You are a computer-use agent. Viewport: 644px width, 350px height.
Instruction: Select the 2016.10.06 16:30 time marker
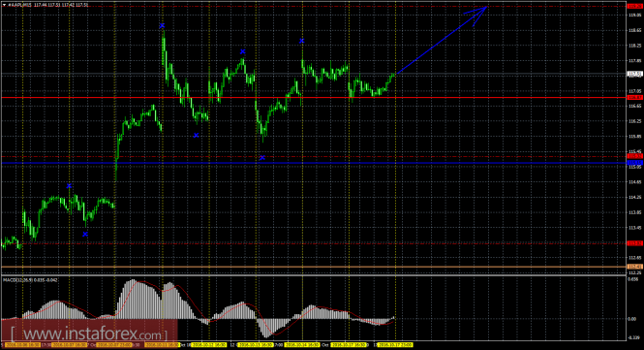click(22, 344)
